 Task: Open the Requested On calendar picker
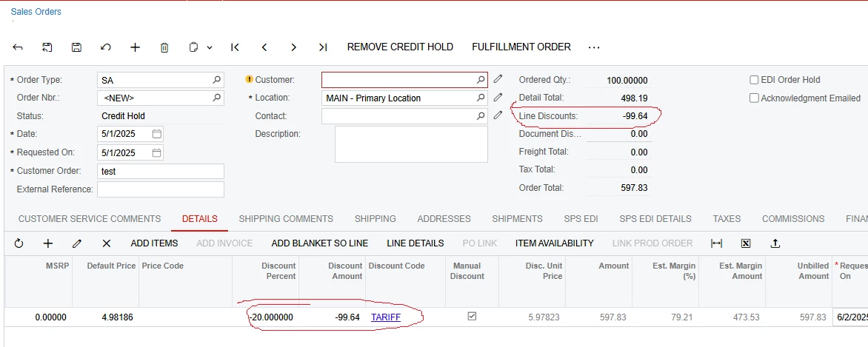click(157, 152)
